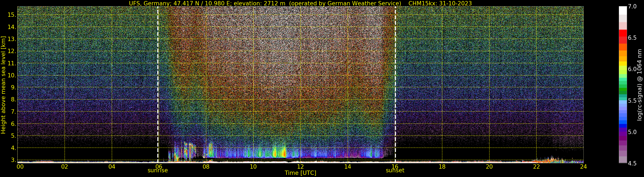Image resolution: width=644 pixels, height=177 pixels.
Task: Click the time tick label '06'
Action: (x=159, y=166)
